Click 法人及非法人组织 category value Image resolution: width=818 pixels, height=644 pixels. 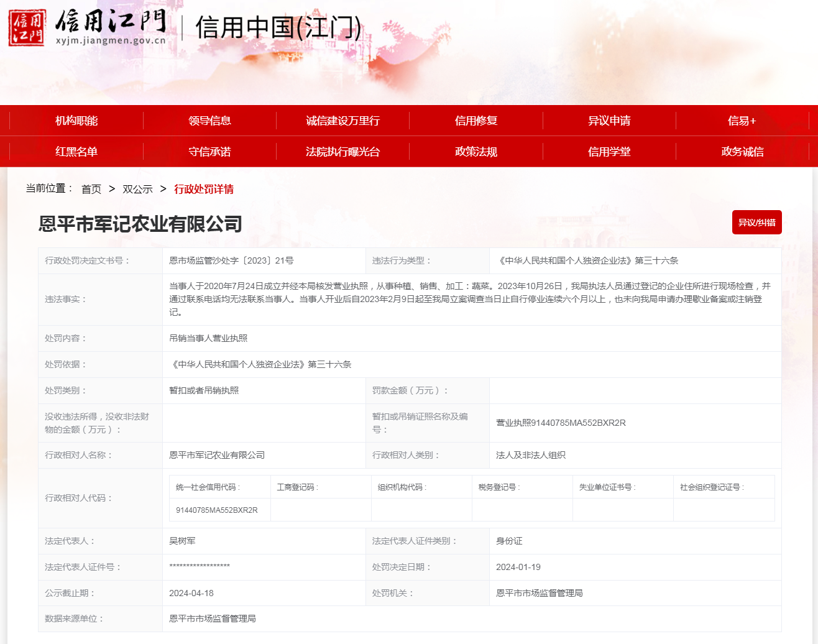click(x=531, y=455)
